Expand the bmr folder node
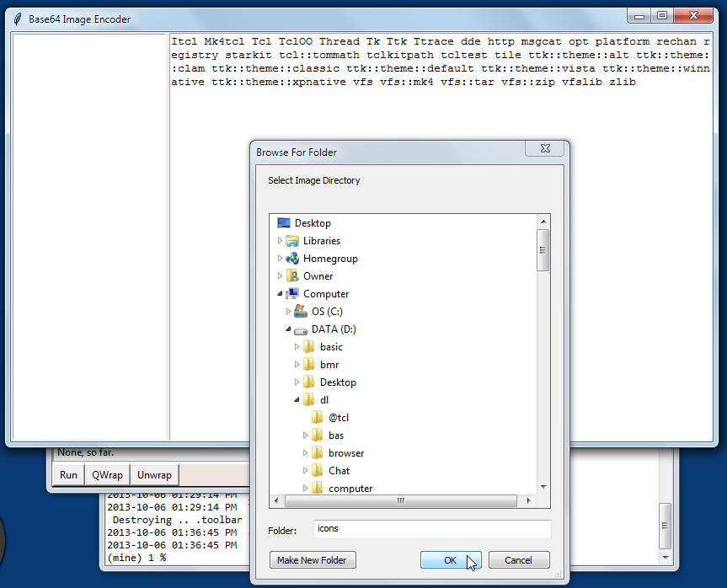Screen dimensions: 727x588 297,365
